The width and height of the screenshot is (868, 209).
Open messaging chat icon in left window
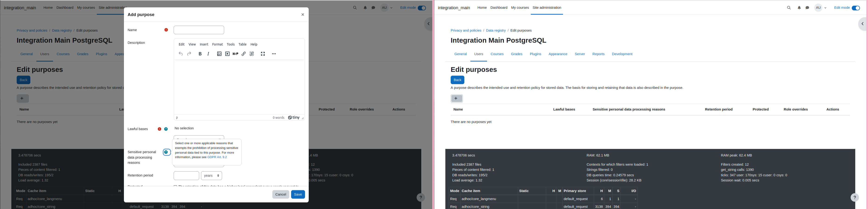tap(373, 8)
